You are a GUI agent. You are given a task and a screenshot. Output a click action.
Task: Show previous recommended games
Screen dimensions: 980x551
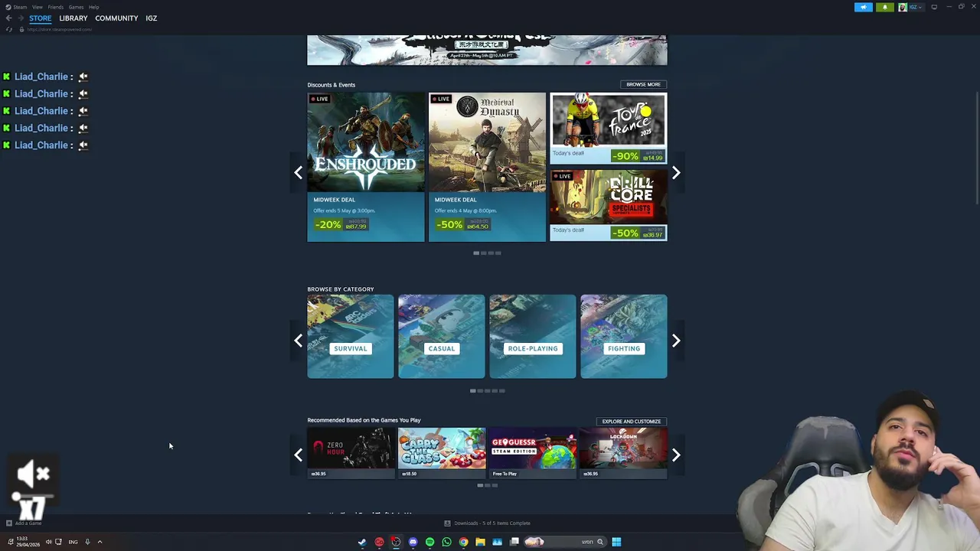299,455
